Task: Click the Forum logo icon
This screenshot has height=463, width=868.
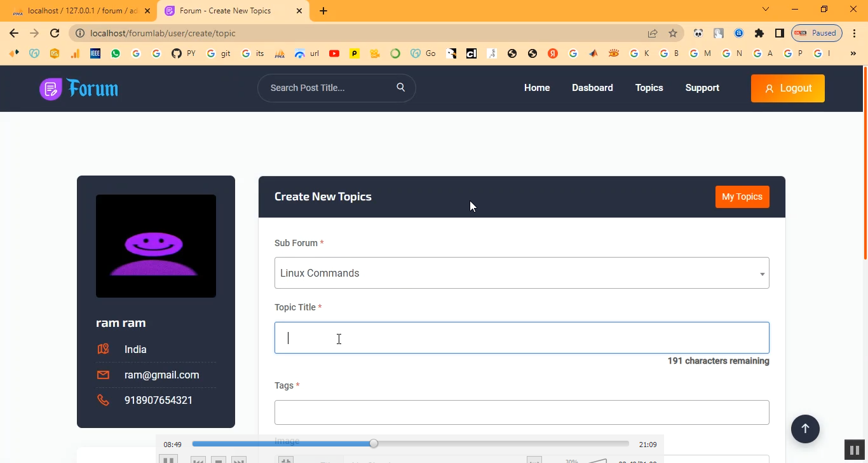Action: (x=51, y=89)
